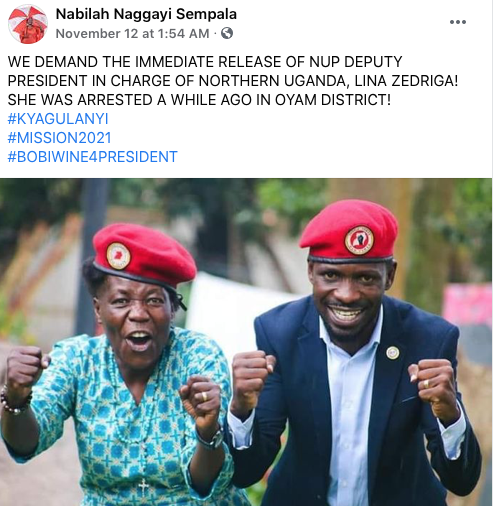Viewport: 493px width, 506px height.
Task: Open the post options three-dots menu
Action: pyautogui.click(x=458, y=22)
